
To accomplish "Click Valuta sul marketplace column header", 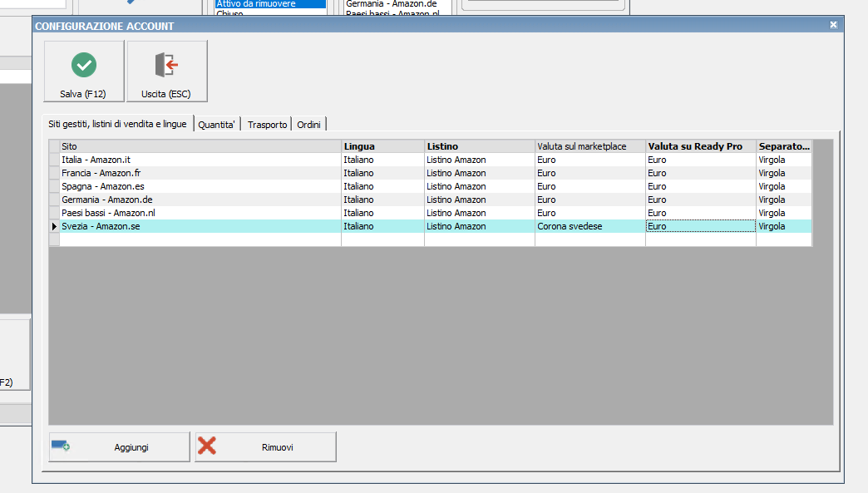I will point(590,146).
